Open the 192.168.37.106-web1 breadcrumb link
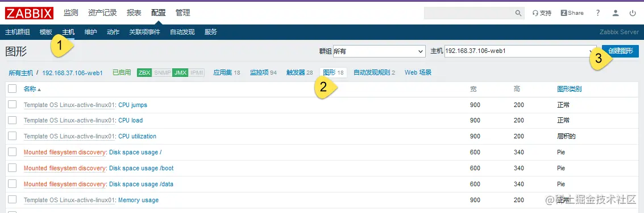The image size is (644, 213). click(72, 73)
